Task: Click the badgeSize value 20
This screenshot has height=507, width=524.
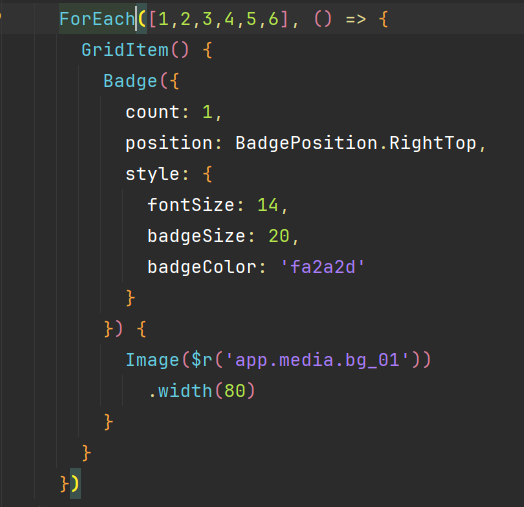Action: click(279, 236)
